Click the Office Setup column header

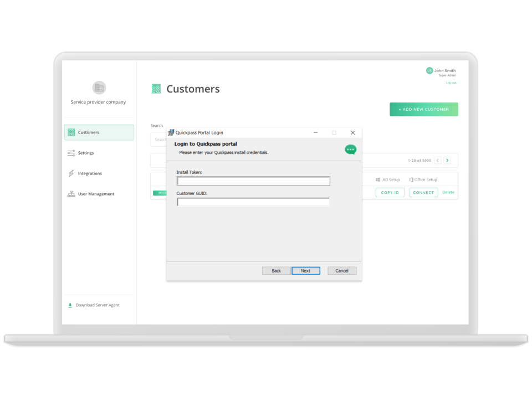426,180
